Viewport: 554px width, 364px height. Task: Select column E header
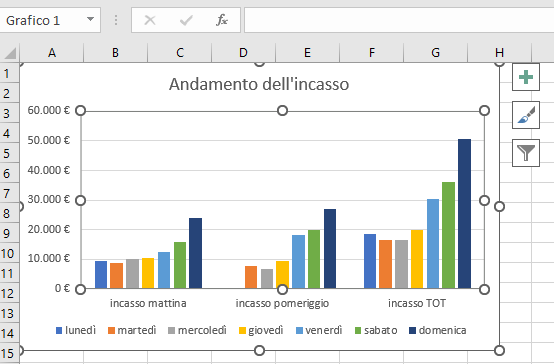307,53
